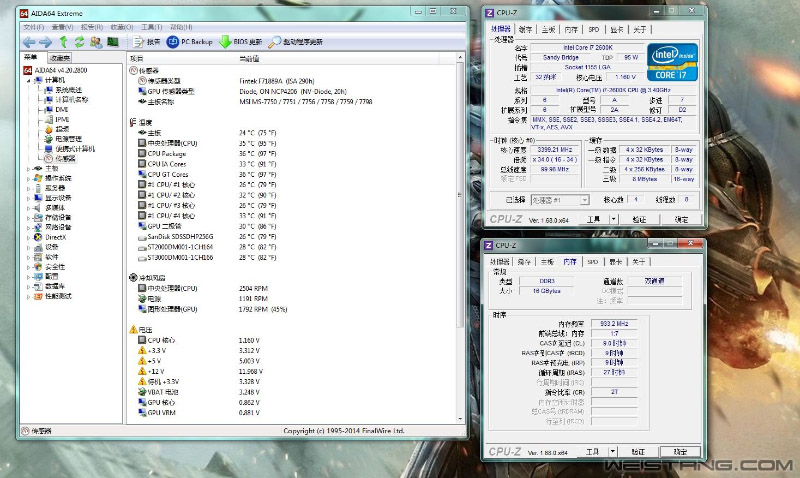
Task: Expand the 显示设备 display node
Action: coord(29,198)
